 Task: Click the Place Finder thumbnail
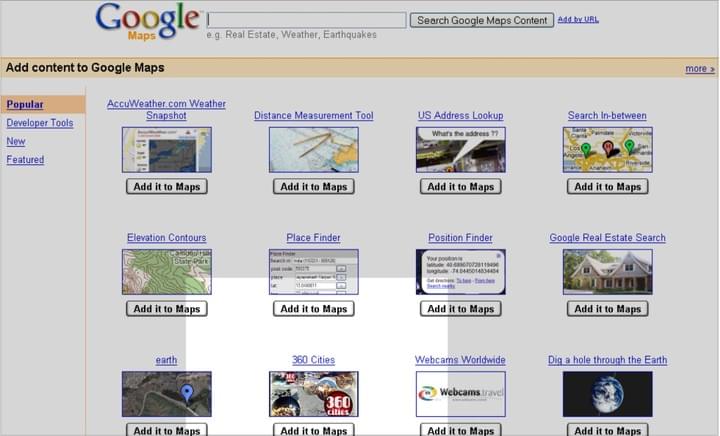(314, 272)
